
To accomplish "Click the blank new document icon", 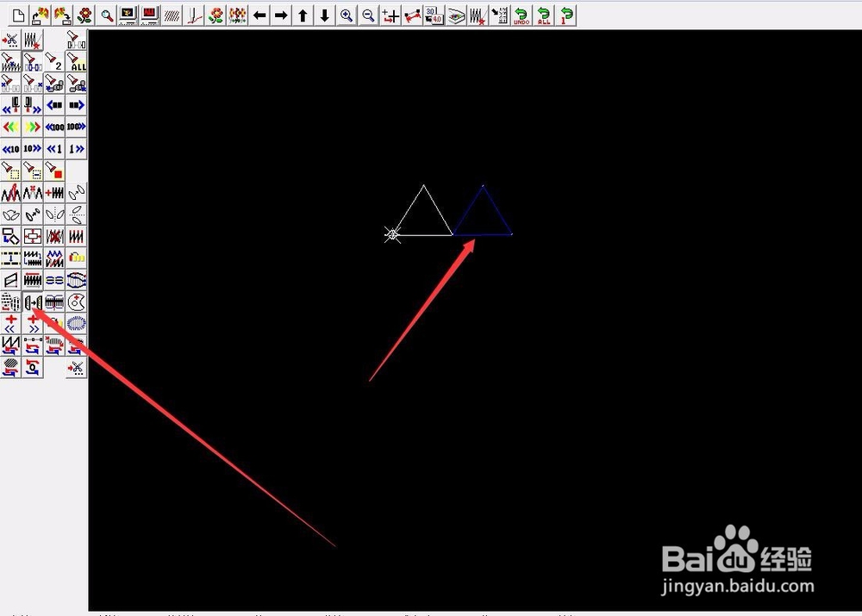I will 18,16.
